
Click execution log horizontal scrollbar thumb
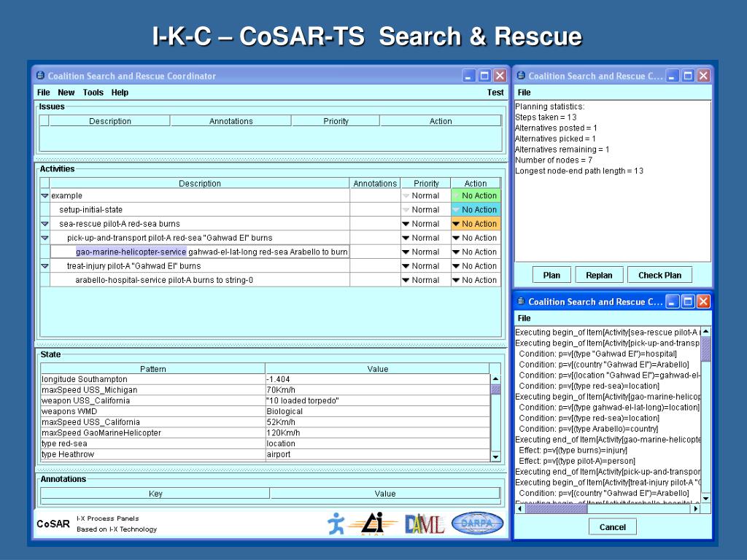point(556,508)
